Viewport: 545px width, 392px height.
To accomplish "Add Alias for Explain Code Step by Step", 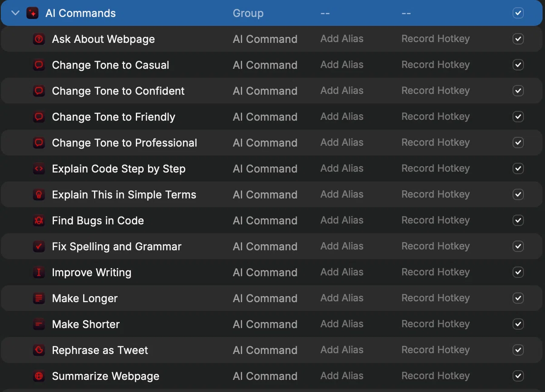I will [342, 168].
